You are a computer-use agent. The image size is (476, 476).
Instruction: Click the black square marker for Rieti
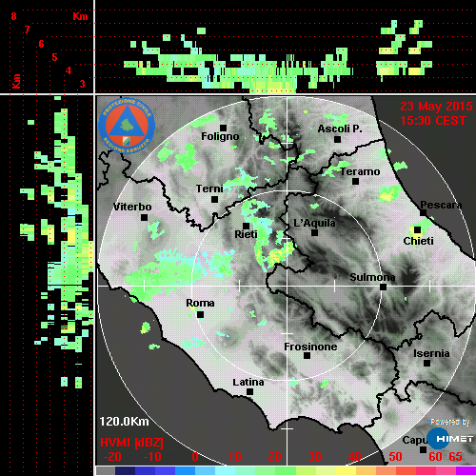point(246,226)
